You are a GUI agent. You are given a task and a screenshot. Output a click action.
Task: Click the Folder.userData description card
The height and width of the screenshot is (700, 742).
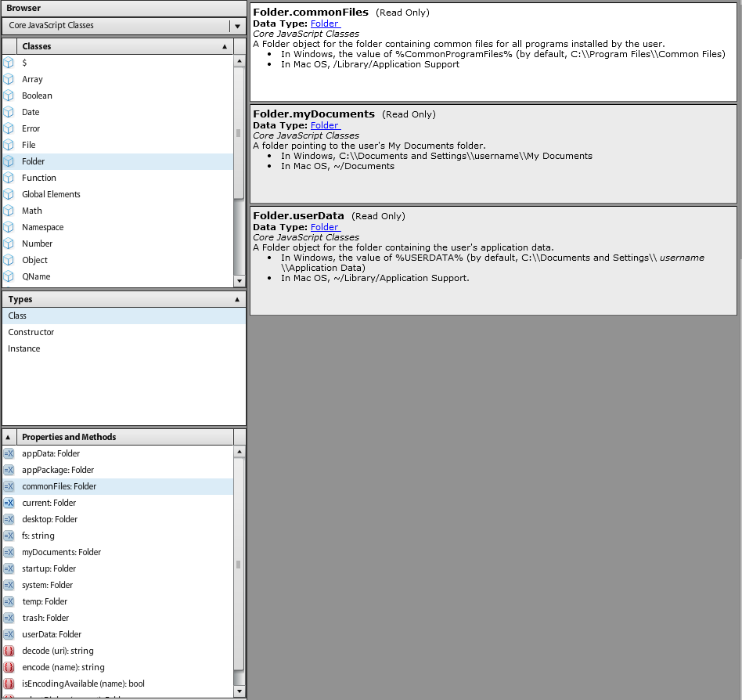[x=493, y=261]
